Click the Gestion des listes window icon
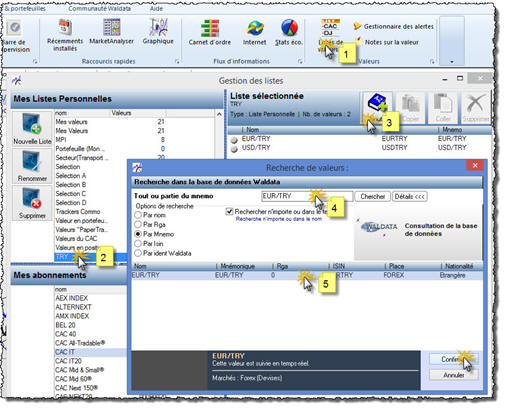This screenshot has width=505, height=410. pos(17,81)
